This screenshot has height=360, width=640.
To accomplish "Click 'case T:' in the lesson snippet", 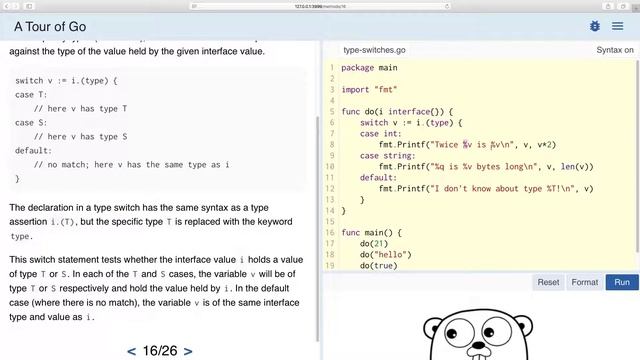I will pos(31,95).
